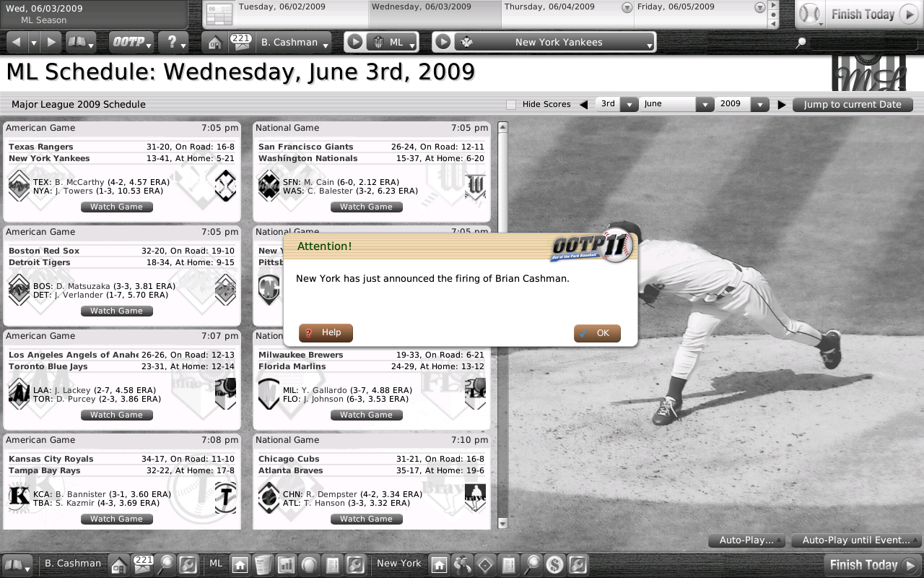
Task: Click Jump to current Date button
Action: (853, 104)
